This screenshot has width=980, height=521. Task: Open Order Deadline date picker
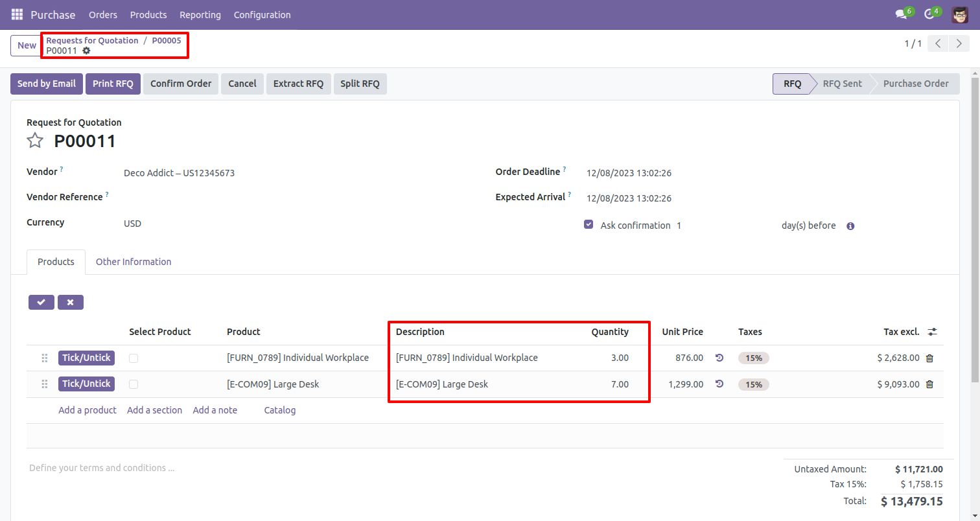point(629,173)
